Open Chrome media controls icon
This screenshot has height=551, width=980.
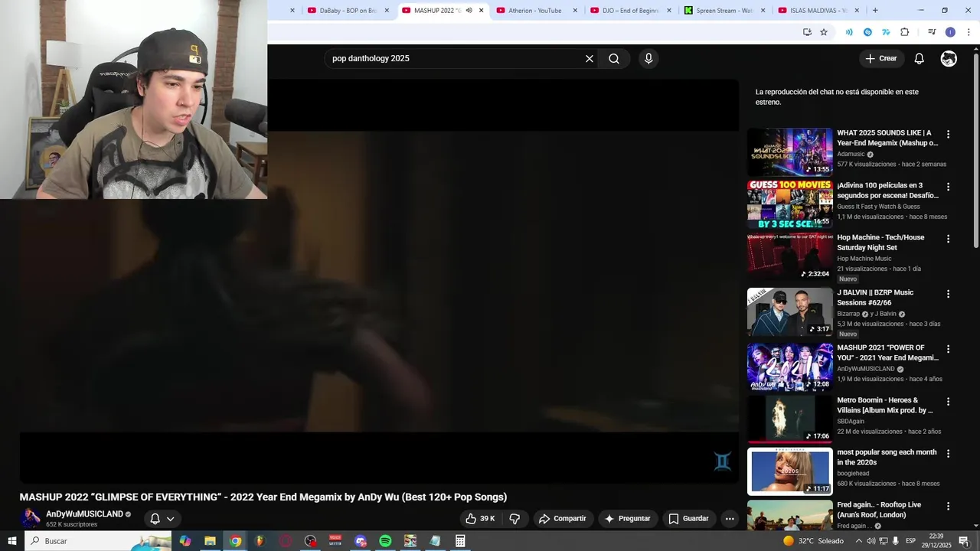932,32
